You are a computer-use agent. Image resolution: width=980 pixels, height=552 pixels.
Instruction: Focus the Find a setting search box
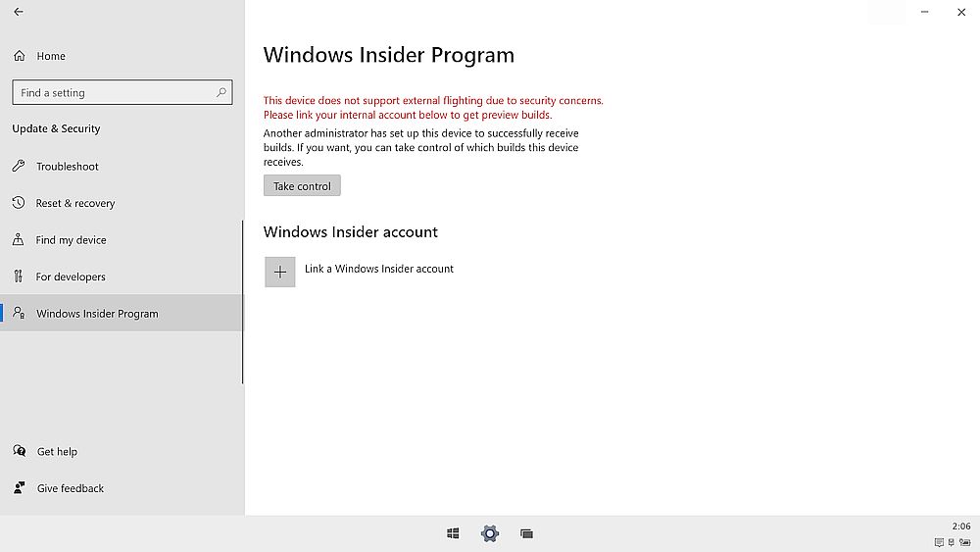tap(122, 92)
